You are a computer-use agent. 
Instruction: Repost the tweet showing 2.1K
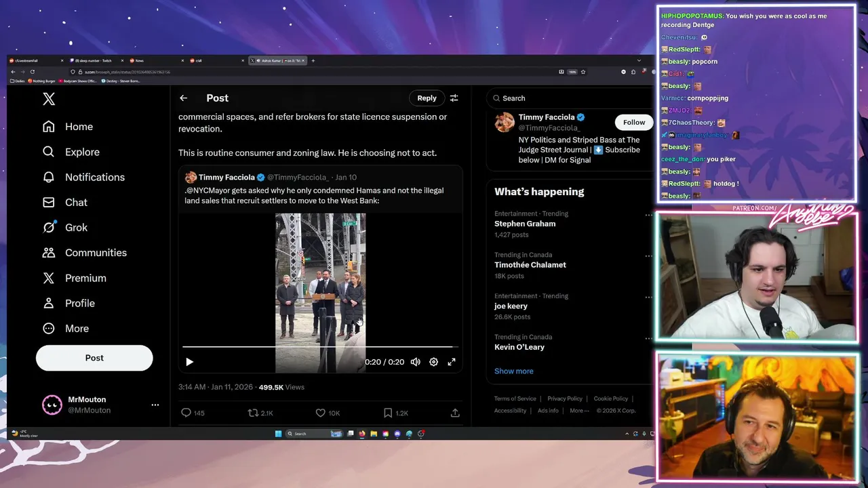(260, 413)
